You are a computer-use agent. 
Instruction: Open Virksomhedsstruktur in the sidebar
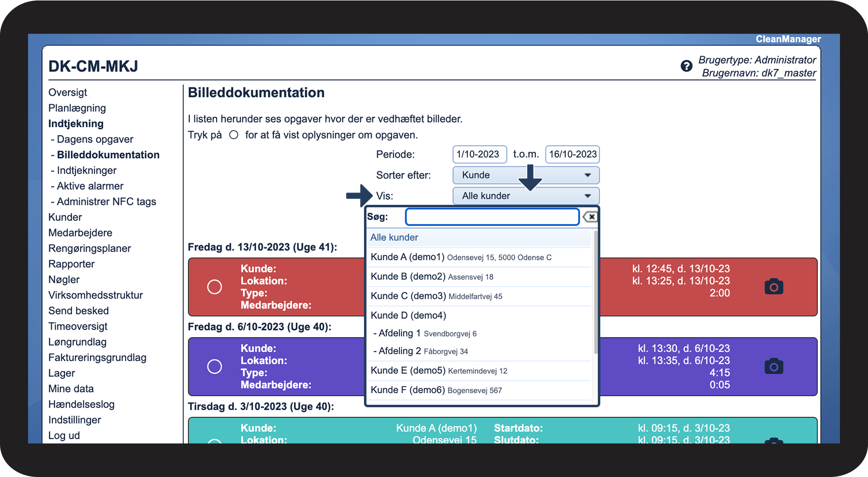click(x=96, y=295)
